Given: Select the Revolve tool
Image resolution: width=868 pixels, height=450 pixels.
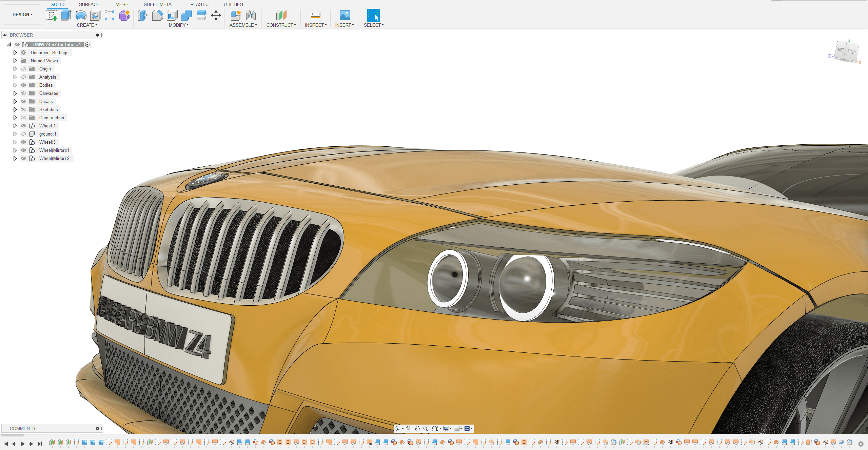Looking at the screenshot, I should tap(81, 15).
